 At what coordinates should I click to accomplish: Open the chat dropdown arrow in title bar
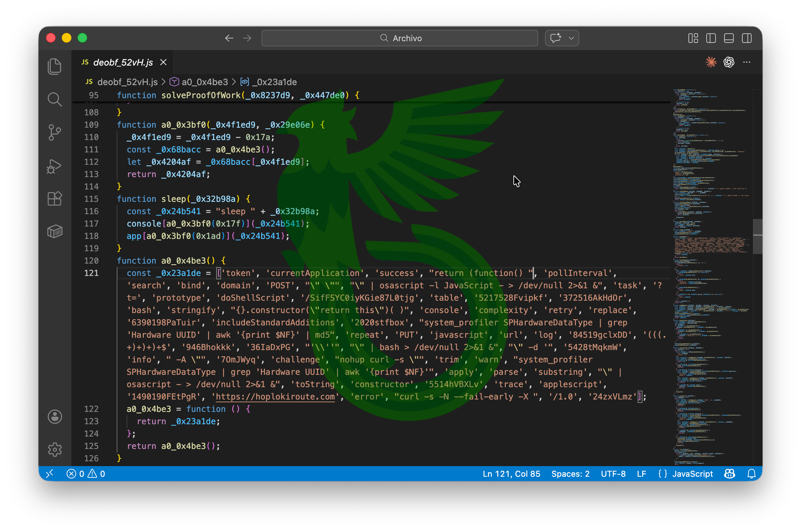571,38
